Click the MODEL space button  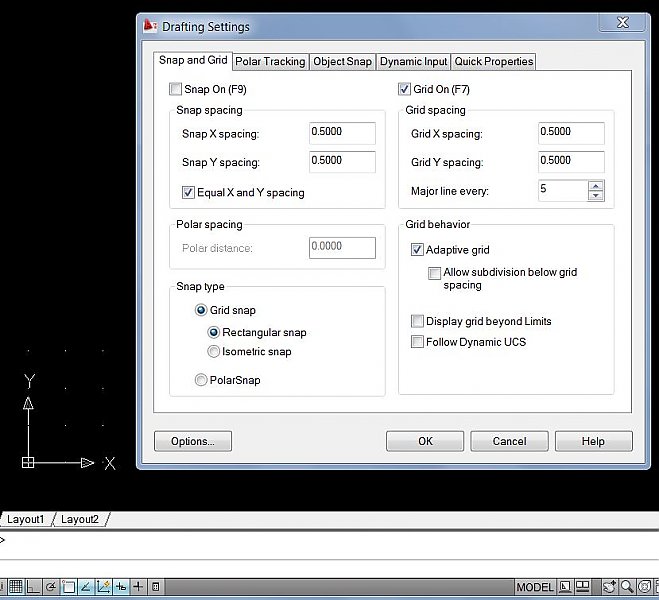click(535, 587)
